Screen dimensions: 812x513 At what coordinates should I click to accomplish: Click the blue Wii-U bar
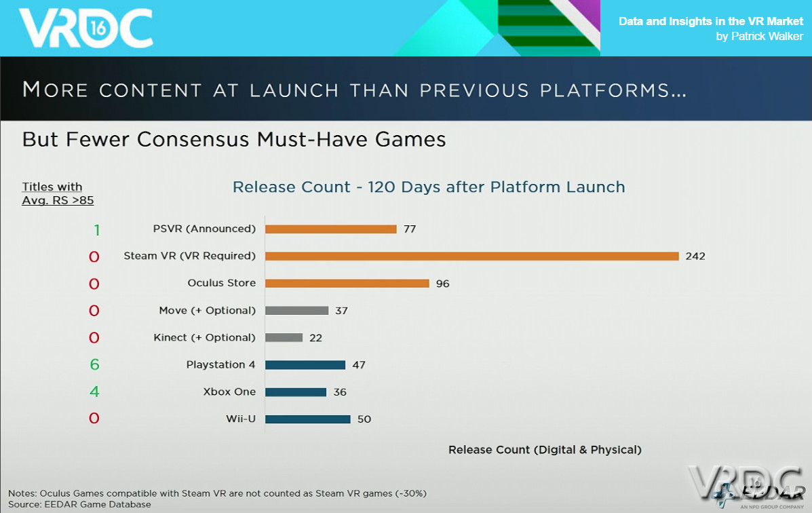[307, 419]
